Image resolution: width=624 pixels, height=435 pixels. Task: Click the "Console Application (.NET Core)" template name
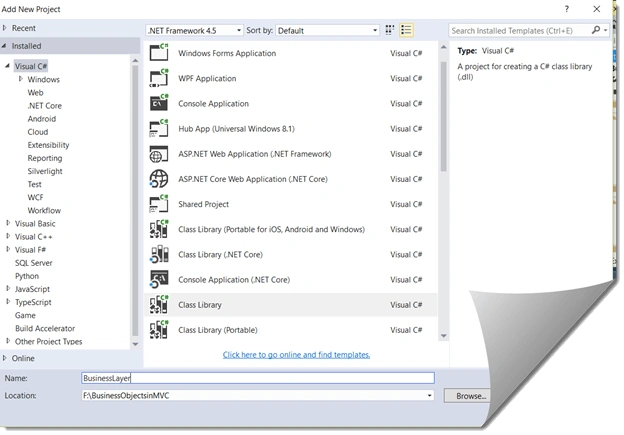pos(234,279)
